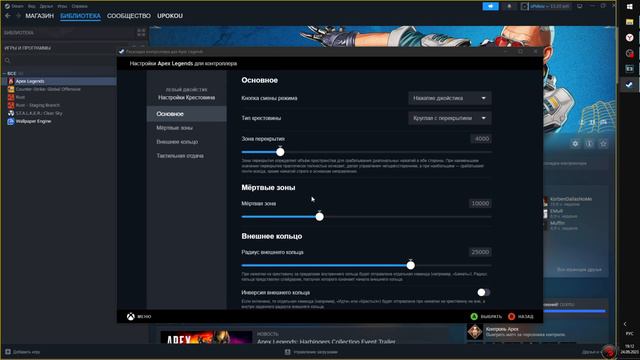Click Add a game plus icon

pyautogui.click(x=8, y=351)
